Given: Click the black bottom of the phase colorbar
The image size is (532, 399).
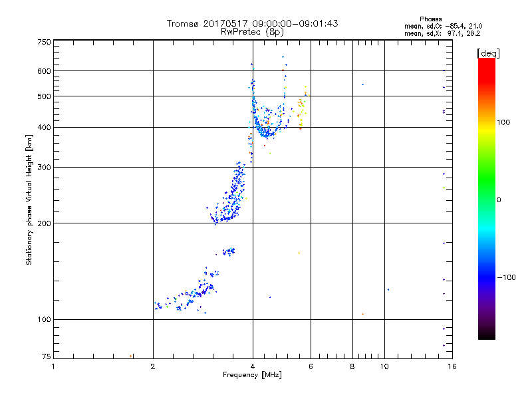Looking at the screenshot, I should pos(487,334).
